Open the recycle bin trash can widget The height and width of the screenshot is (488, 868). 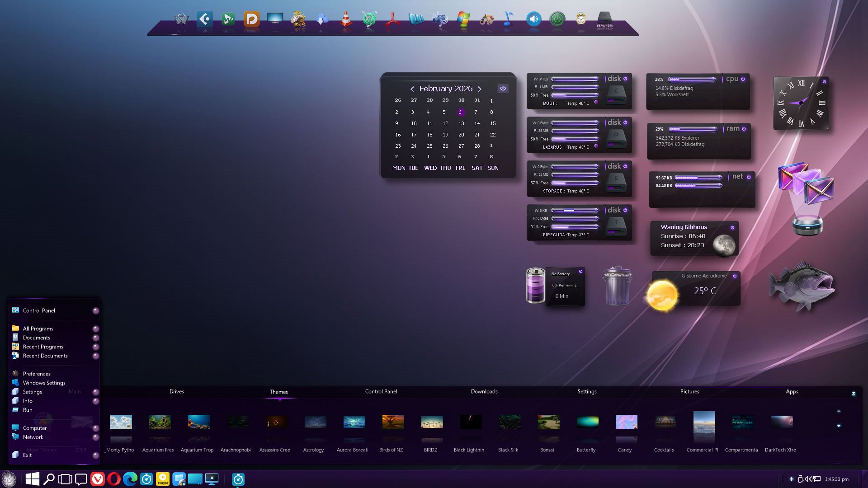617,286
